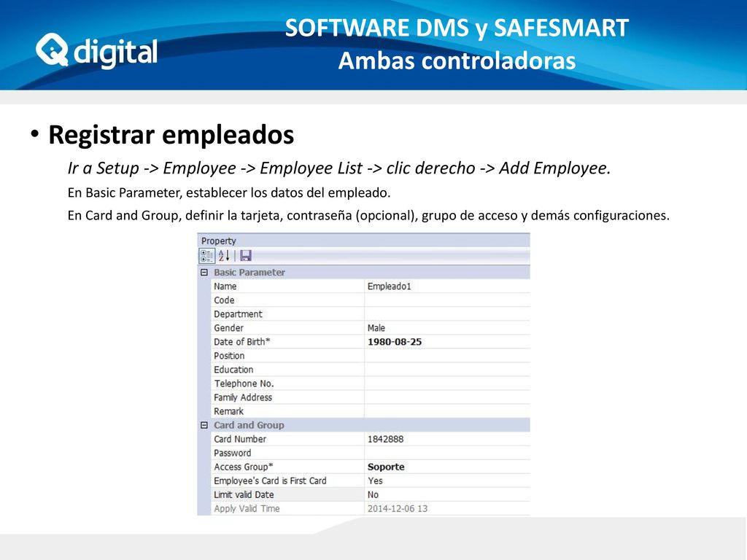The height and width of the screenshot is (560, 747).
Task: Click the Card and Group section header text
Action: tap(249, 425)
